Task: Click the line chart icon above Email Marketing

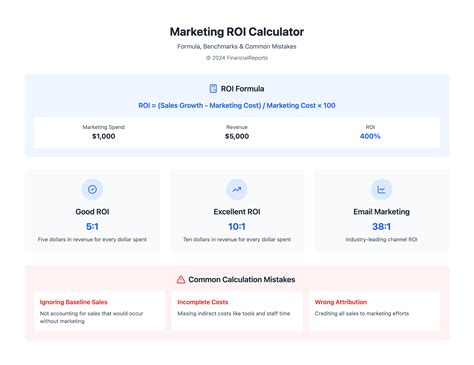Action: [x=381, y=189]
